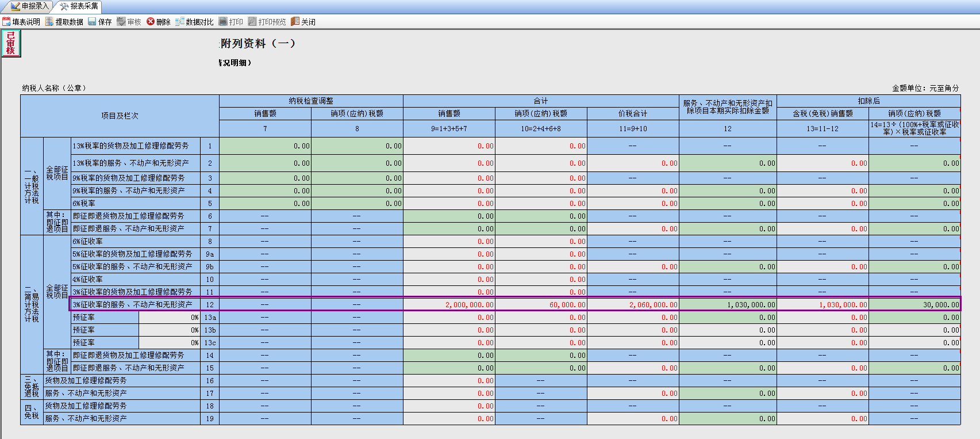Click the 附列资料（一） title
Screen dimensions: 980x439
pos(258,43)
